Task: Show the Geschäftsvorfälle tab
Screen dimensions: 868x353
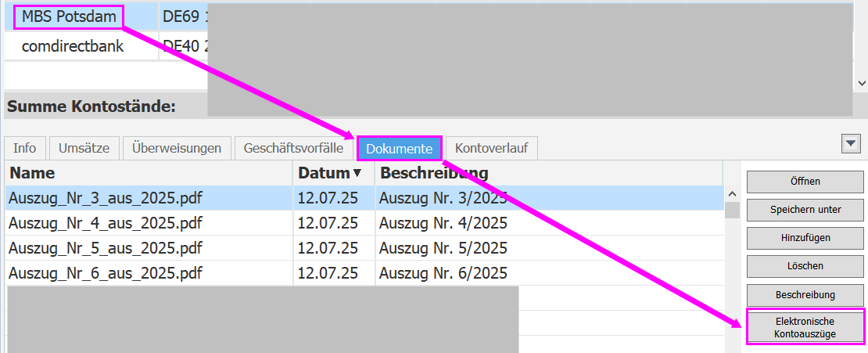Action: pyautogui.click(x=293, y=148)
